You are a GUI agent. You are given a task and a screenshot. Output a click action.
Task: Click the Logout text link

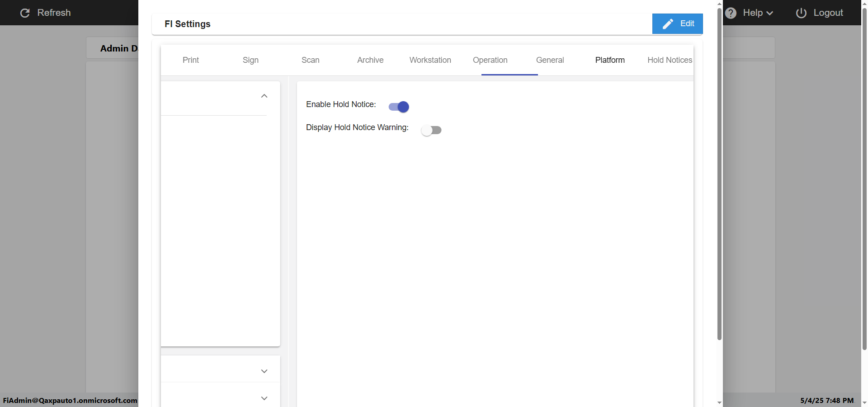point(828,13)
